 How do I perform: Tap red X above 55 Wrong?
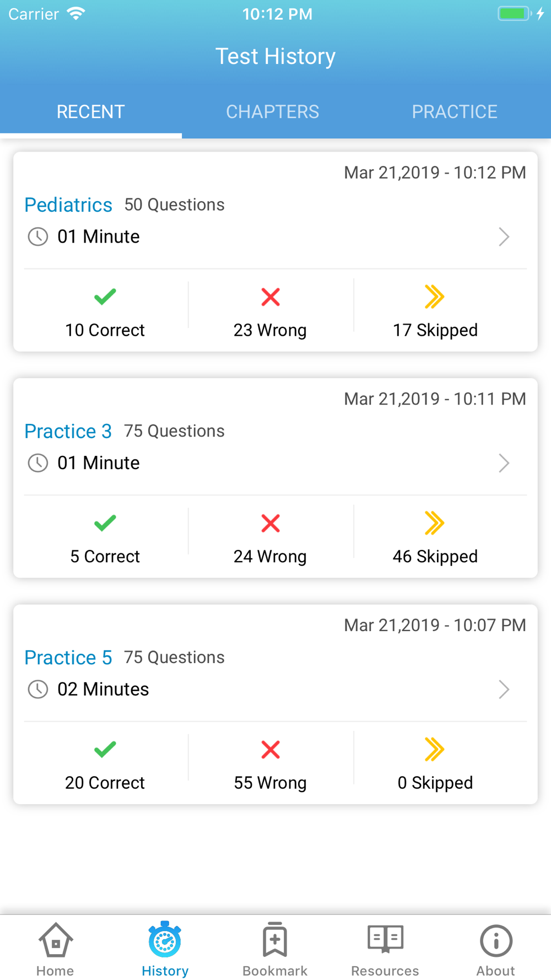coord(271,750)
